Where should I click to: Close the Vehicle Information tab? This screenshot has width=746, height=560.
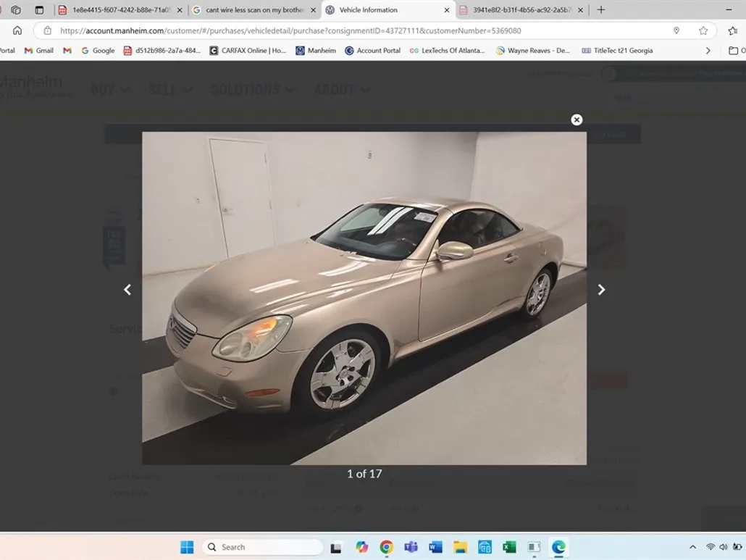(x=447, y=10)
